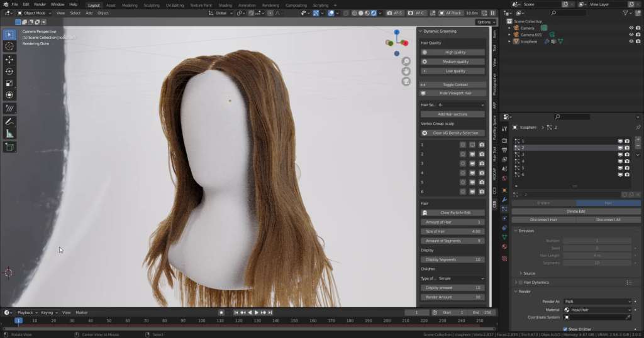The image size is (644, 338).
Task: Click the add particle system plus button
Action: pyautogui.click(x=638, y=141)
